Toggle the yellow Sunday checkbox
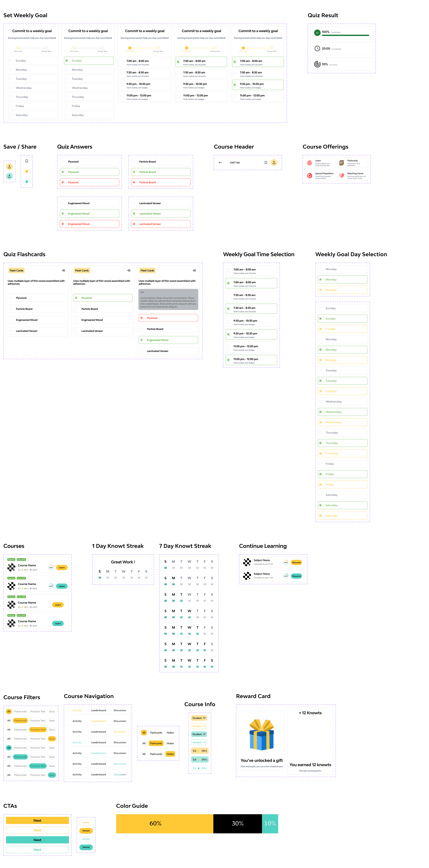The image size is (429, 868). (320, 329)
